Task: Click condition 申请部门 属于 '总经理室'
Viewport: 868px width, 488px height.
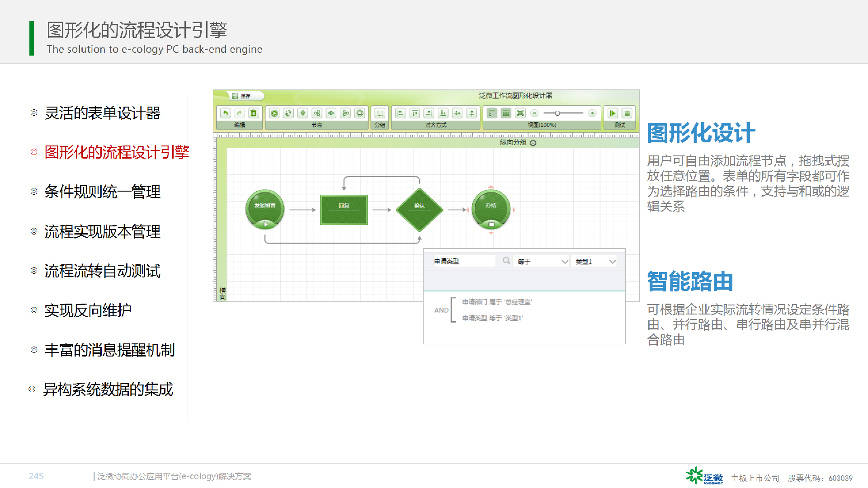Action: [496, 302]
